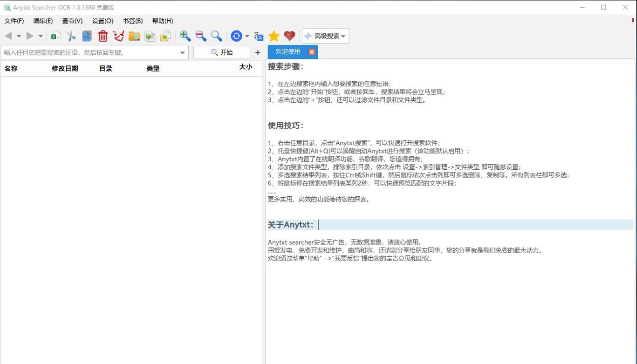Viewport: 637px width, 364px height.
Task: Close the Anytxt Searcher window
Action: (625, 7)
